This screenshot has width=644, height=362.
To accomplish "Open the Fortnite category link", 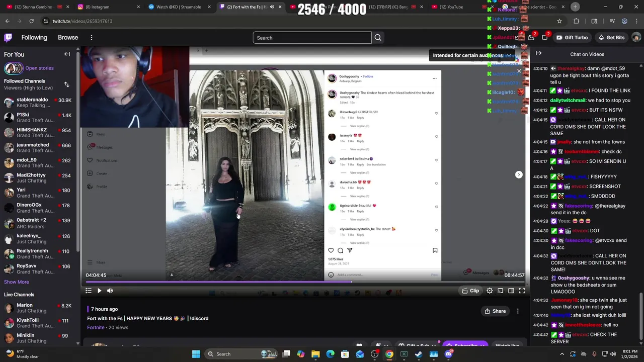I will click(x=96, y=327).
